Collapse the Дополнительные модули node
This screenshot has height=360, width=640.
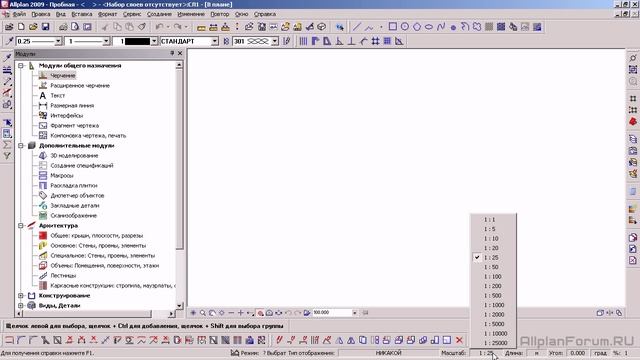click(21, 145)
